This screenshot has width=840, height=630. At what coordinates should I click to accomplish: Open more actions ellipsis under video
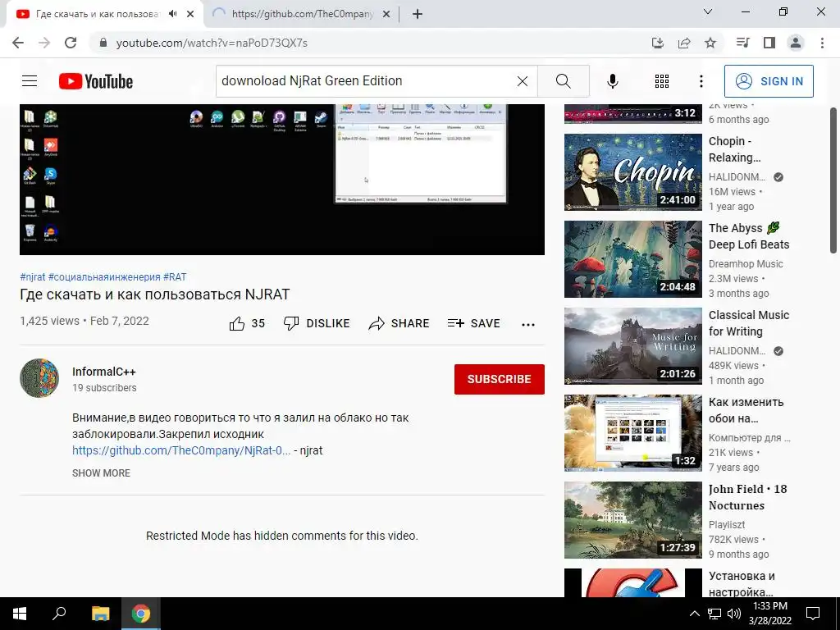point(528,324)
